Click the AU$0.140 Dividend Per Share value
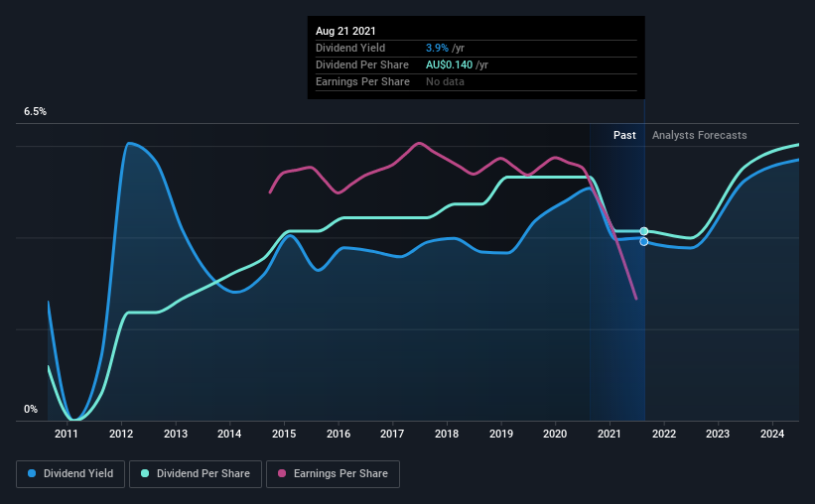The image size is (815, 504). click(449, 64)
